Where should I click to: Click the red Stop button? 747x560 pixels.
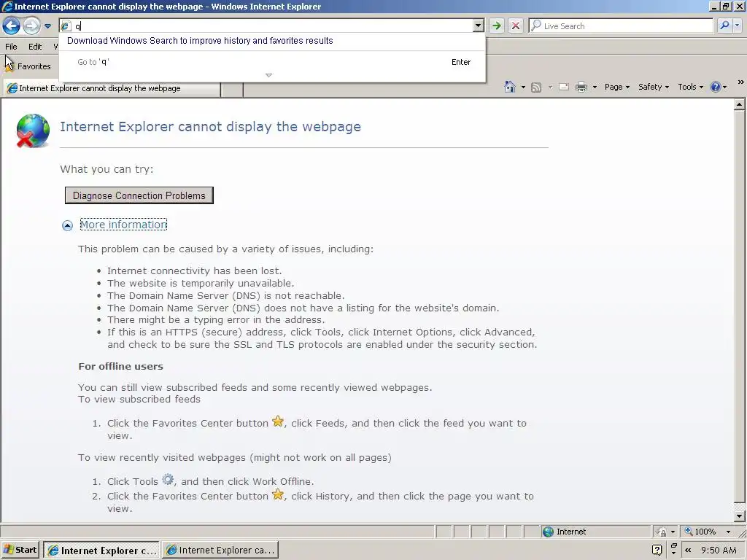pyautogui.click(x=516, y=26)
